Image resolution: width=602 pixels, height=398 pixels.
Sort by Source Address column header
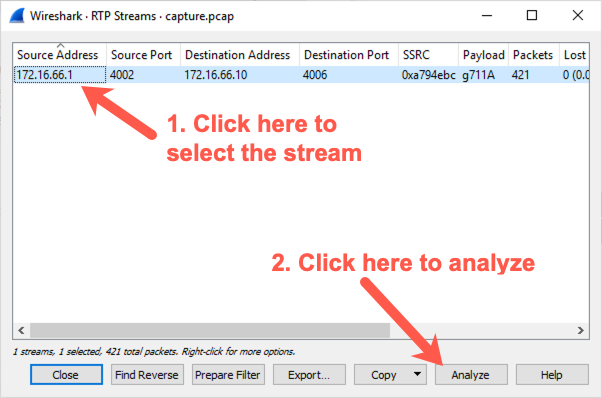click(x=60, y=55)
